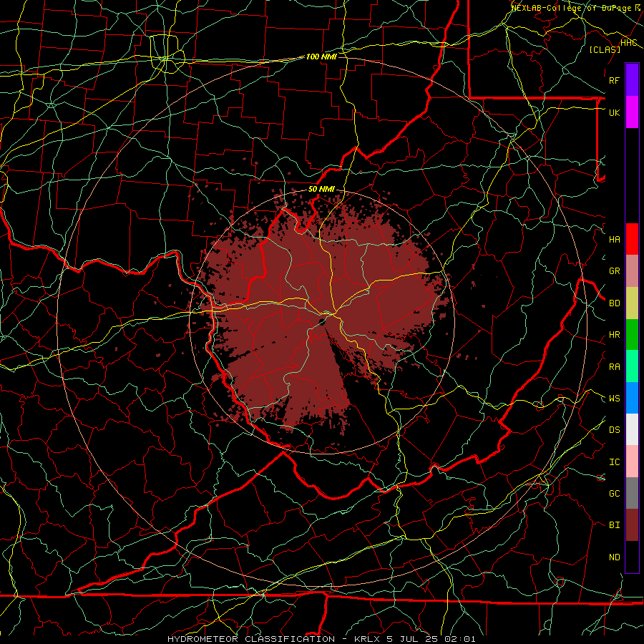The image size is (644, 644).
Task: Click the 'ND' legend label
Action: coord(615,557)
